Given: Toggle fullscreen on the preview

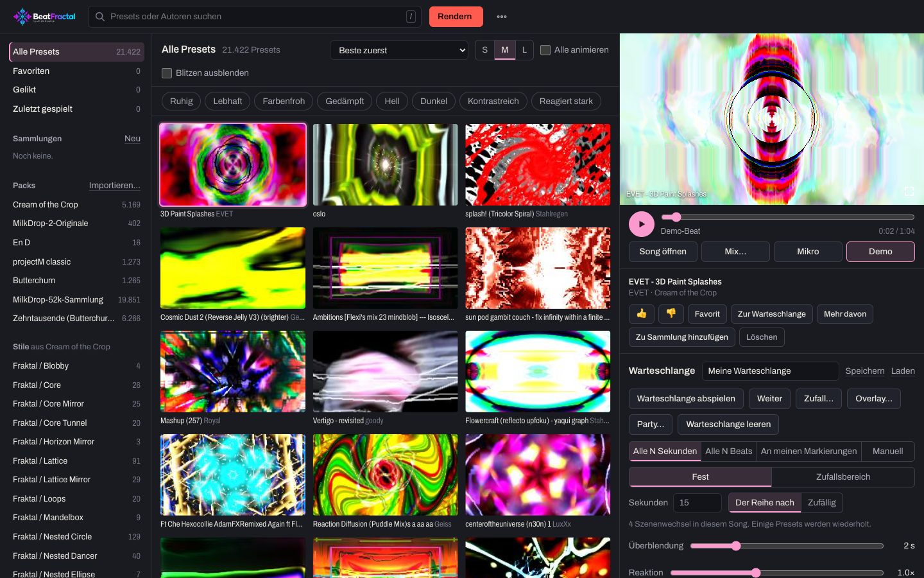Looking at the screenshot, I should coord(909,191).
